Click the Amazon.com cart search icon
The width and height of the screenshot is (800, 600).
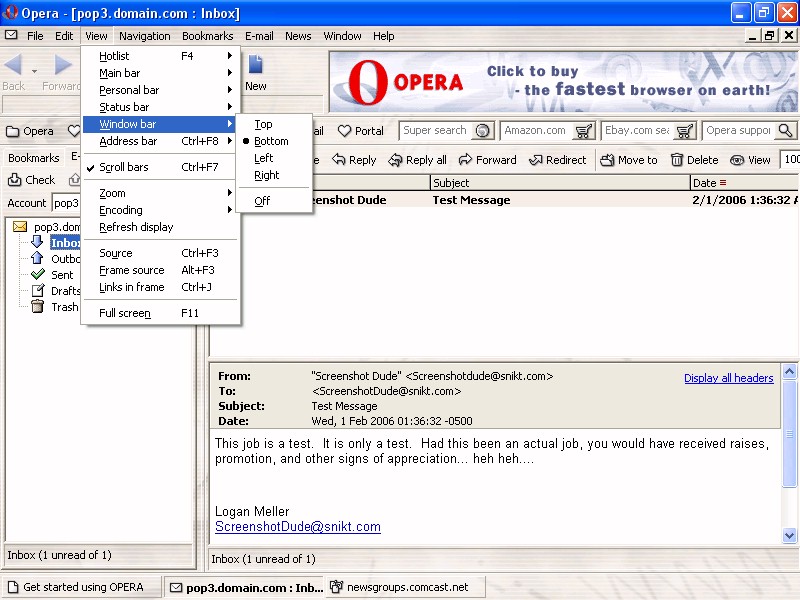(x=583, y=131)
